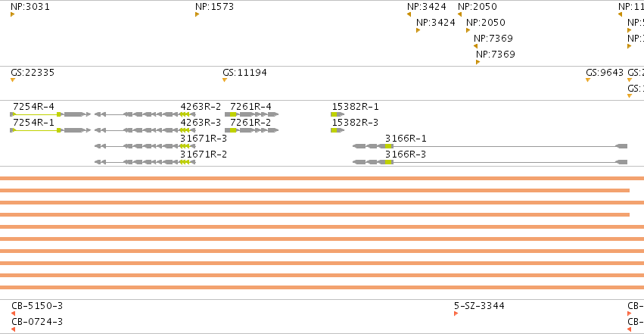Click the 5-SZ-3344 label text
This screenshot has height=334, width=644.
click(479, 306)
